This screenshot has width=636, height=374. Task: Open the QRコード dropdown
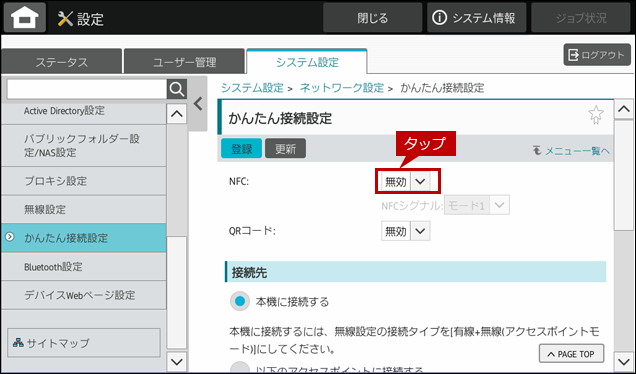coord(406,231)
